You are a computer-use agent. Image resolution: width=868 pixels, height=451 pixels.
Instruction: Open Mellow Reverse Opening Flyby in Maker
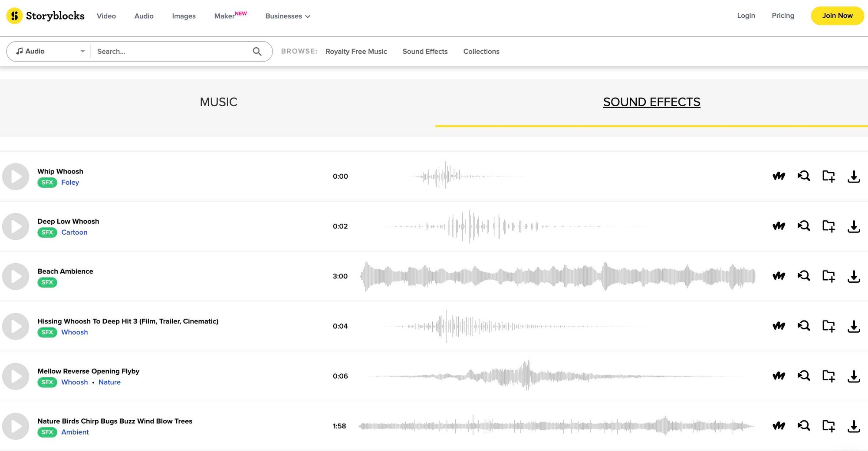pos(779,376)
